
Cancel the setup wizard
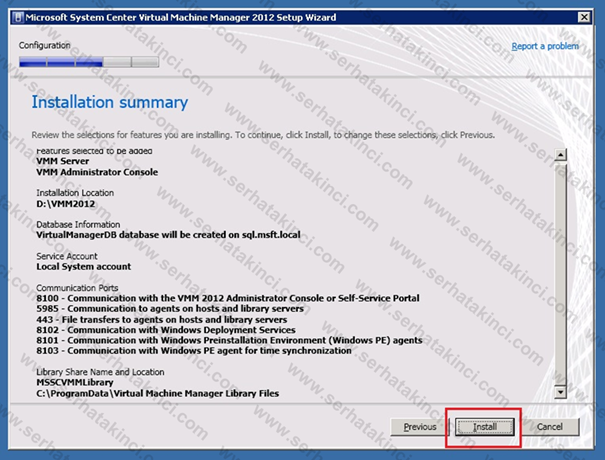tap(550, 427)
